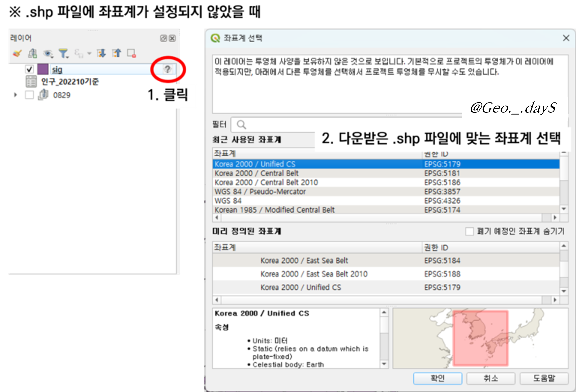The height and width of the screenshot is (392, 576).
Task: Enable 폐기 예정인 좌표계 숨기기 checkbox
Action: pyautogui.click(x=470, y=232)
